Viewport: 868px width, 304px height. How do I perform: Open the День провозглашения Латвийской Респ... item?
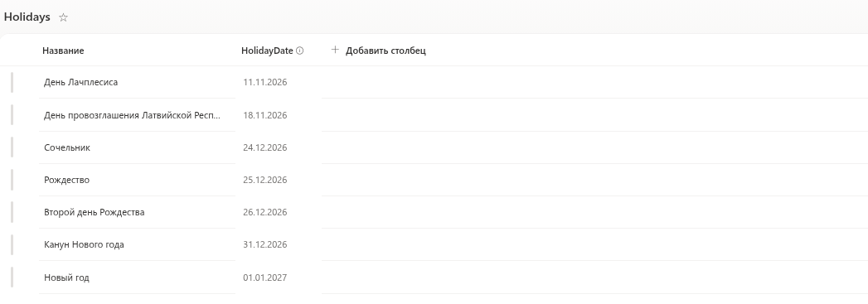pyautogui.click(x=132, y=115)
